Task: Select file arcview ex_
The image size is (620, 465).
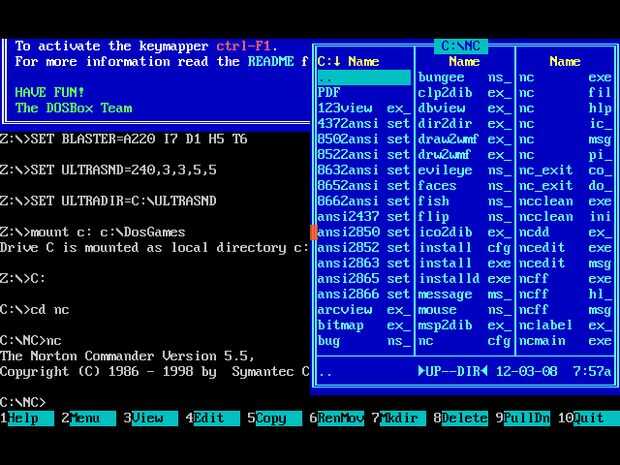Action: click(x=364, y=310)
